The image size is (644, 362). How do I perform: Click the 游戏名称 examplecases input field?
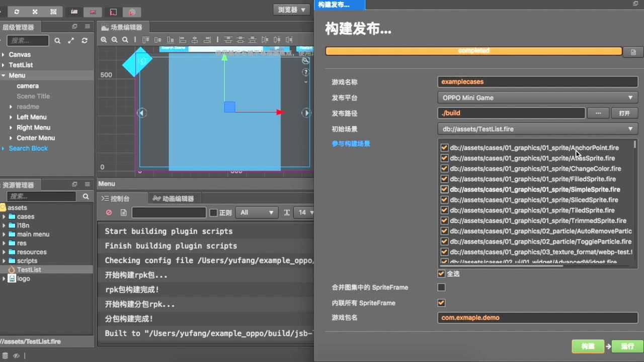pyautogui.click(x=538, y=81)
